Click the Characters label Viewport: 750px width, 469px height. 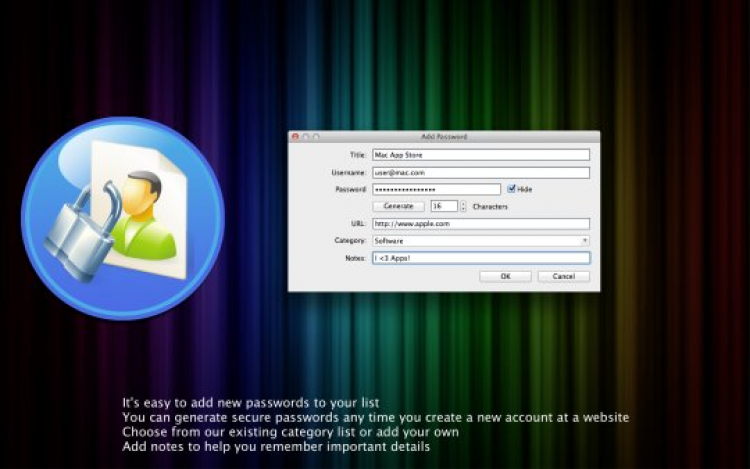pyautogui.click(x=490, y=207)
